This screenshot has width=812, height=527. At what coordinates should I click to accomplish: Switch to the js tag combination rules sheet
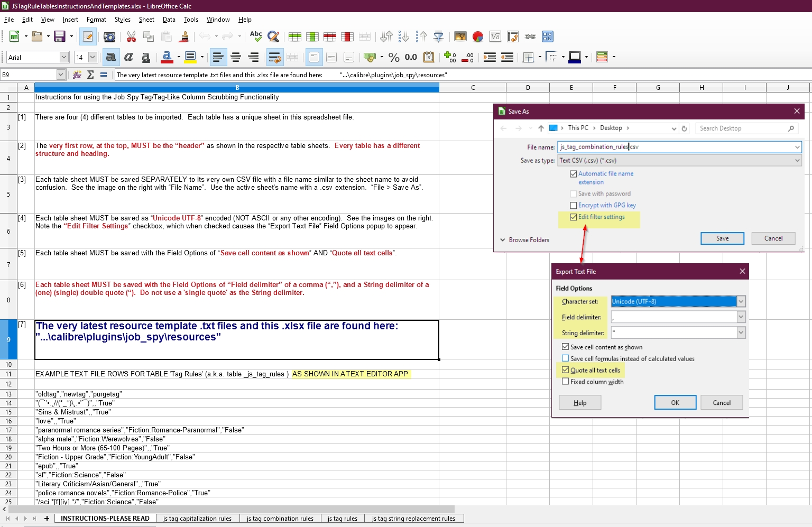pyautogui.click(x=280, y=519)
